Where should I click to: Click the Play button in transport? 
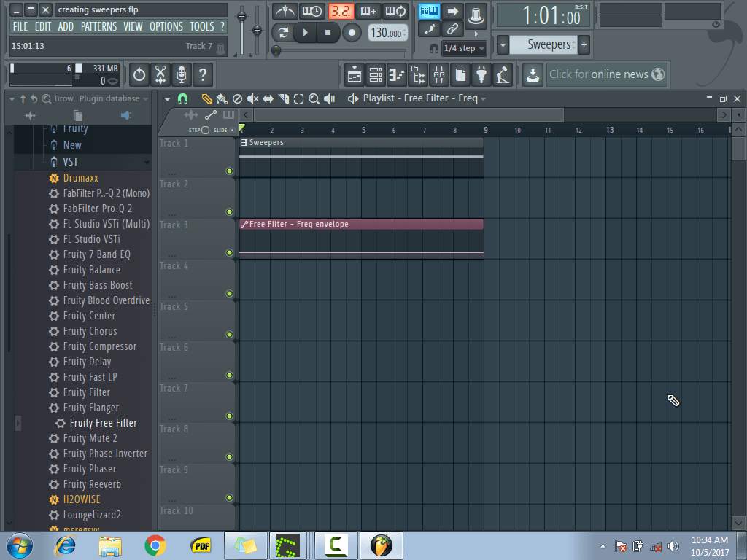click(x=306, y=32)
